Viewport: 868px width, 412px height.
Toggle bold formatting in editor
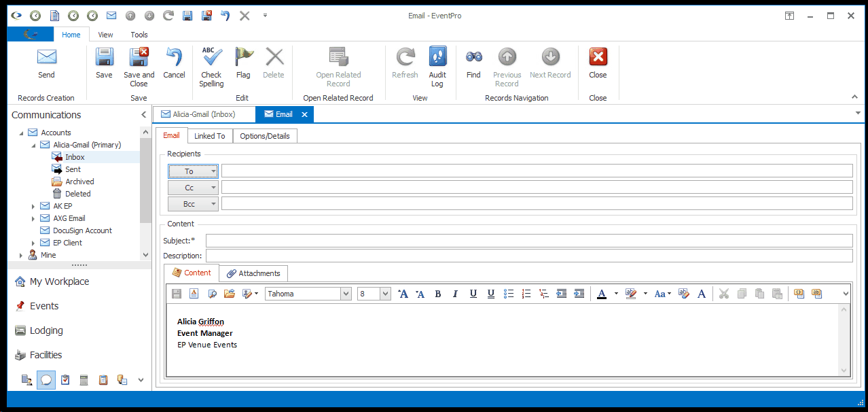click(x=437, y=294)
